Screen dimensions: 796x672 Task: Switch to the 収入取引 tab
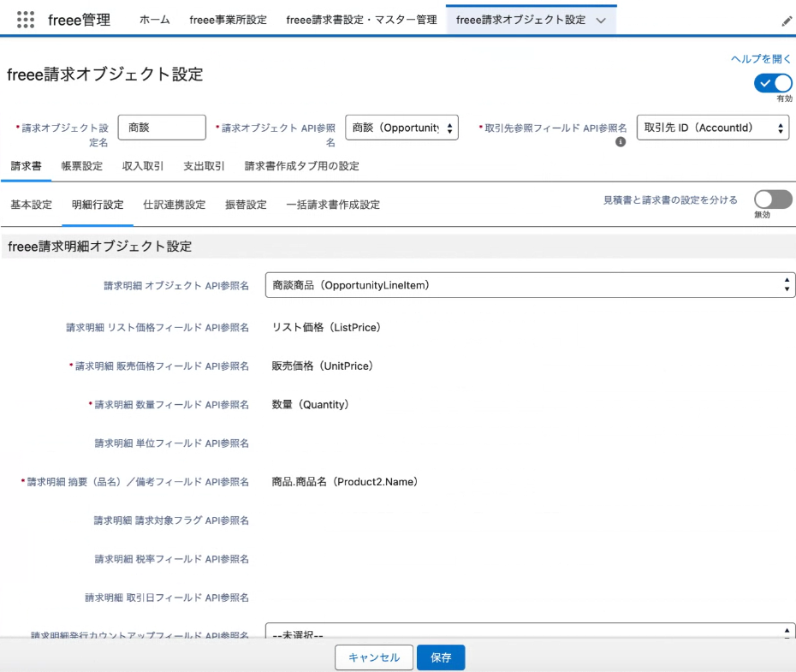pyautogui.click(x=143, y=166)
